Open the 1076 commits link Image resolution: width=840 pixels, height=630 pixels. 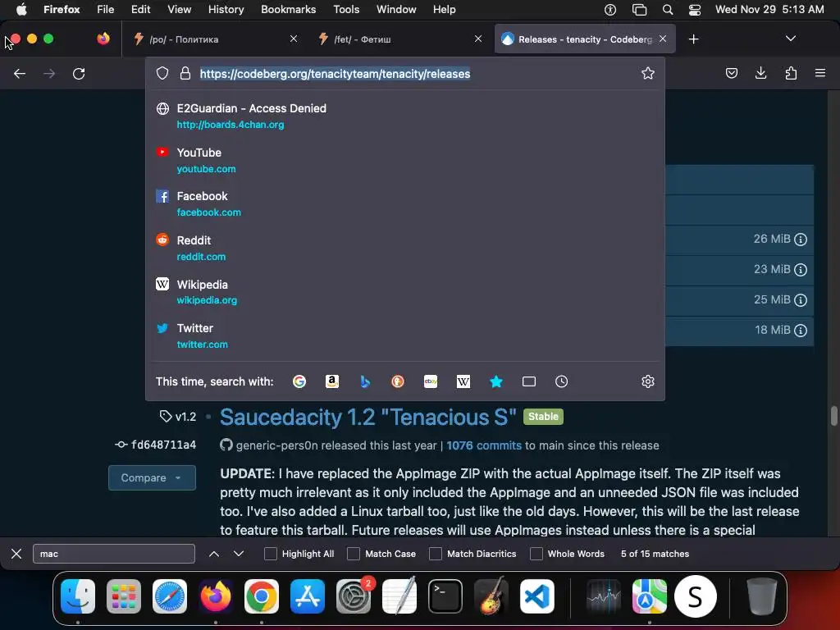tap(484, 445)
